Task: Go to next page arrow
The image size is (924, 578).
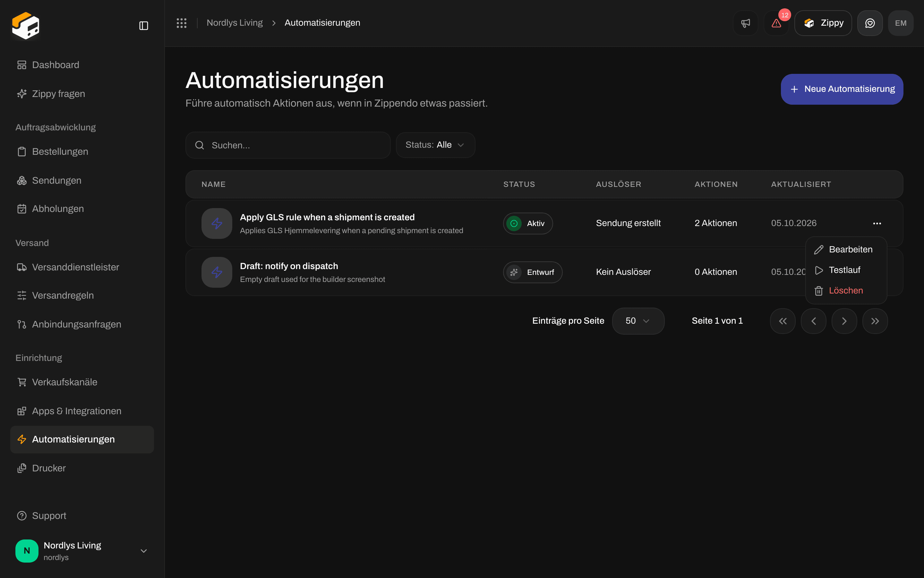Action: pyautogui.click(x=844, y=321)
